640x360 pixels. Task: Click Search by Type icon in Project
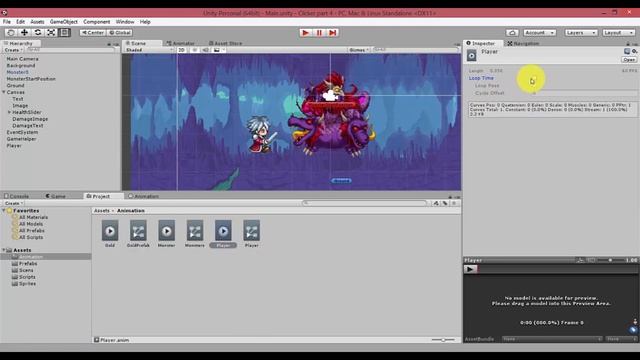tap(436, 203)
